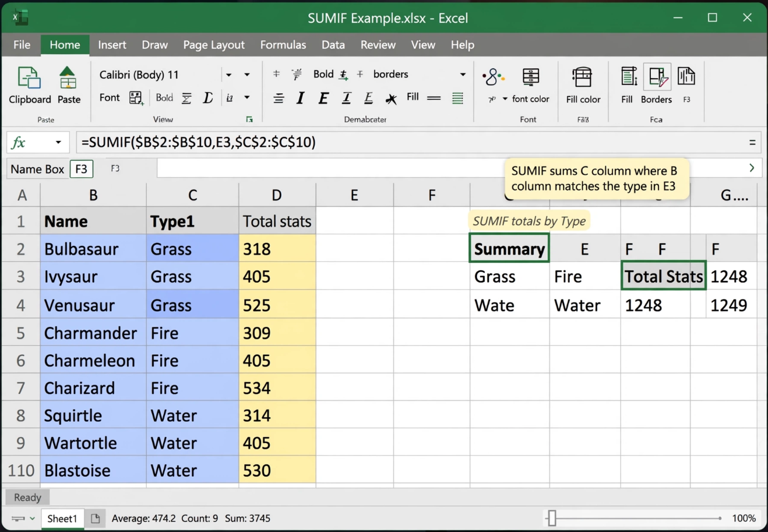The width and height of the screenshot is (768, 532).
Task: Click the wrap-lines icon left of the upper Bold label
Action: [x=297, y=74]
